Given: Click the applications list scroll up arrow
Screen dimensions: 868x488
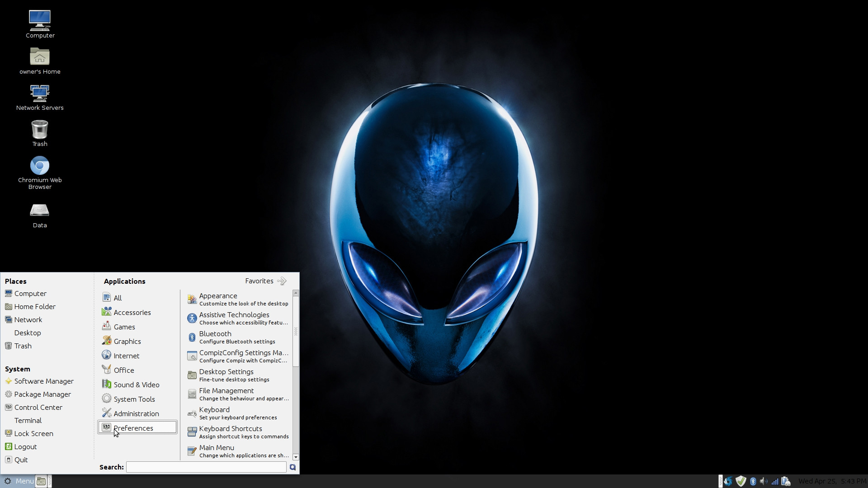Looking at the screenshot, I should (x=296, y=293).
